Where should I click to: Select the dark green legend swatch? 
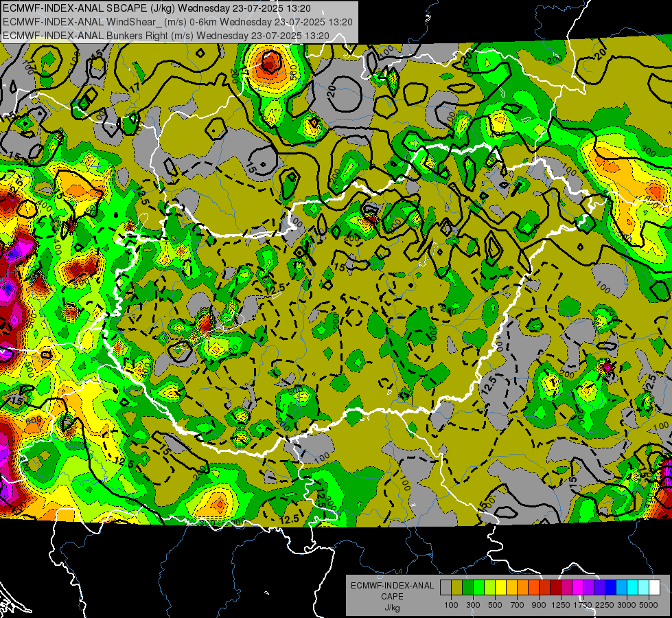click(x=468, y=588)
